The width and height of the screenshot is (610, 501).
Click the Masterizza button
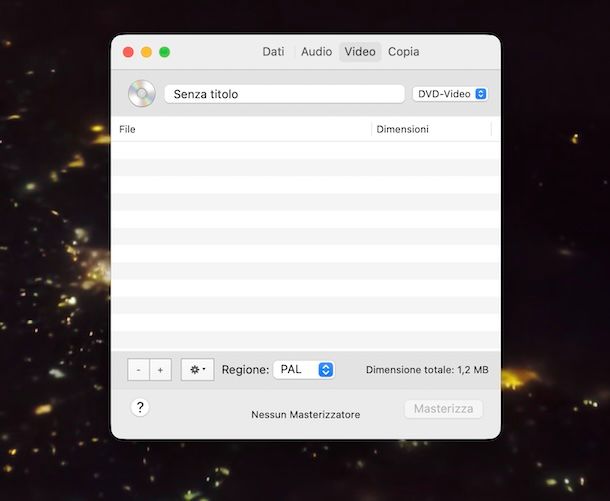point(443,409)
